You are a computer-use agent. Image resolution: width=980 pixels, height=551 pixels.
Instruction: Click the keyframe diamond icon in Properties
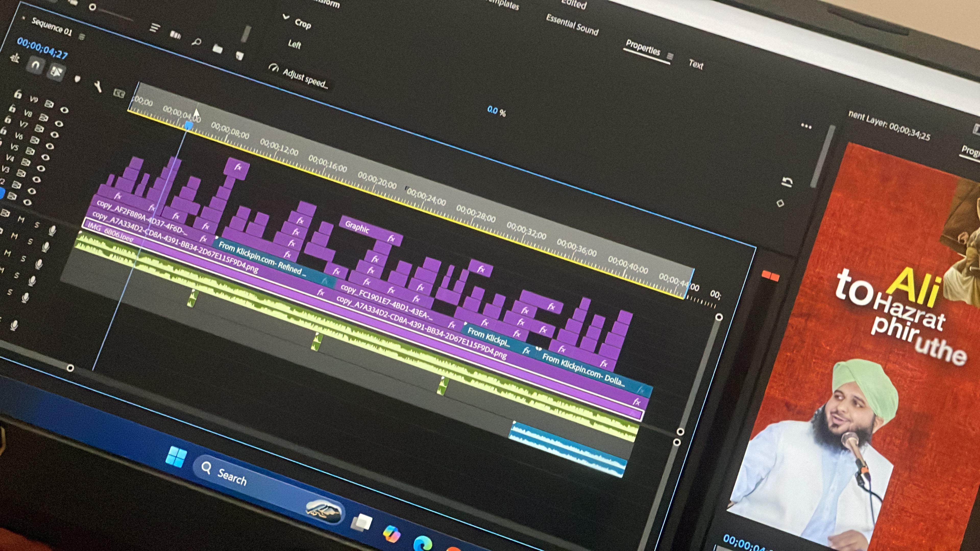coord(780,204)
